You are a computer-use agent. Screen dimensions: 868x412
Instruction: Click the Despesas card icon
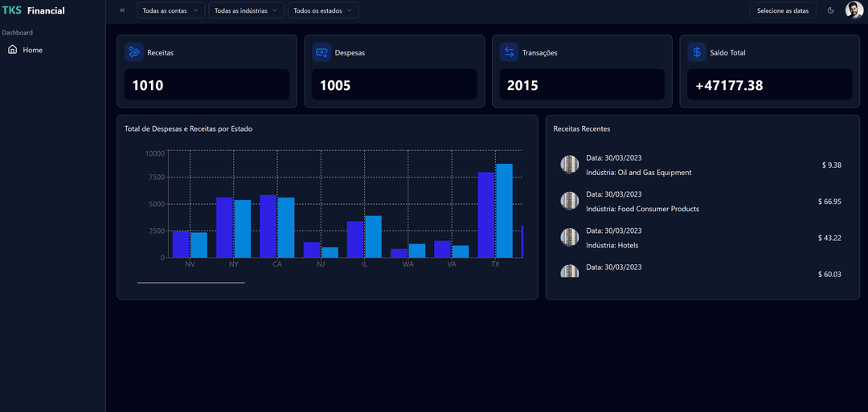(x=321, y=52)
